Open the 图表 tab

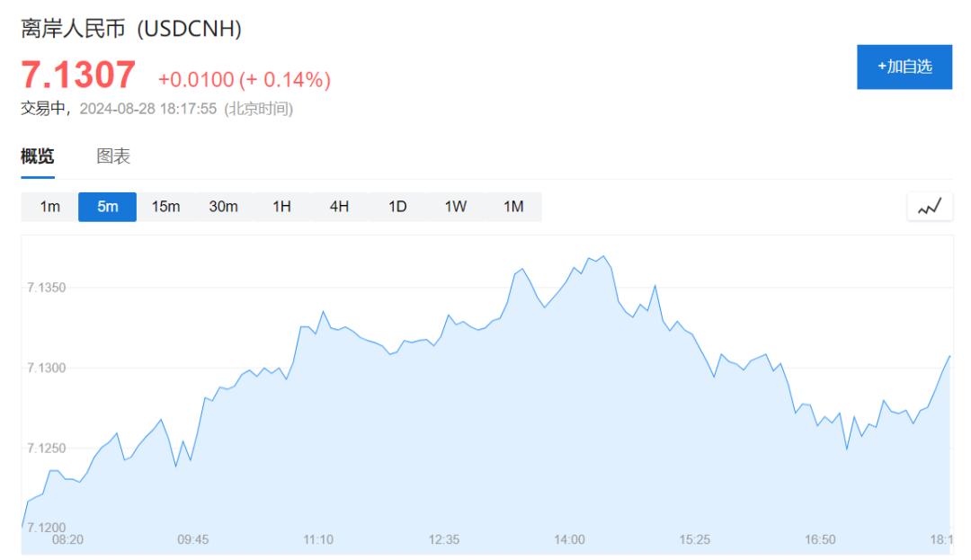pos(113,156)
